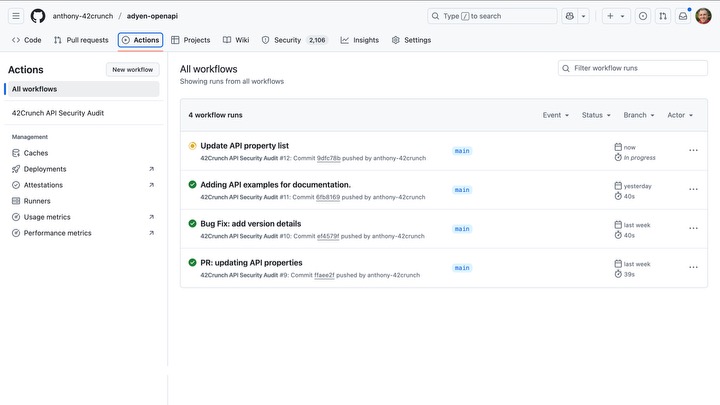Open options menu for Update API property list run
This screenshot has width=720, height=405.
point(693,151)
